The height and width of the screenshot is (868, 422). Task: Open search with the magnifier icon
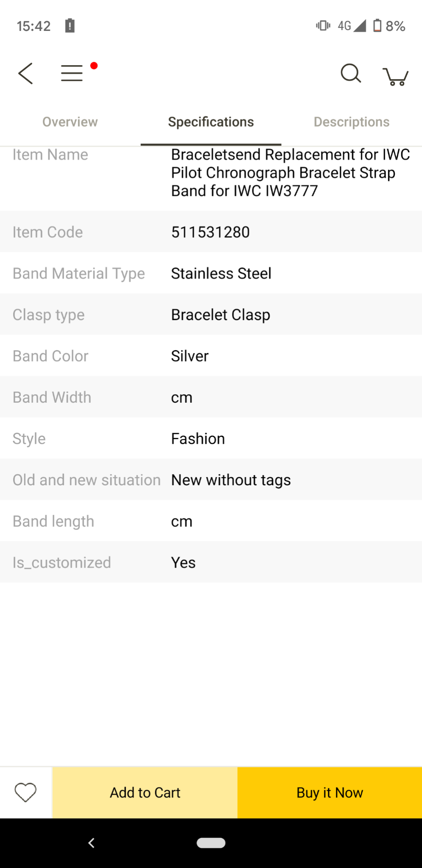pyautogui.click(x=351, y=73)
